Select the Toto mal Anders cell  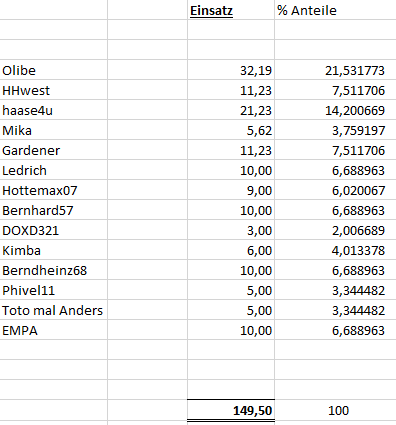tap(54, 310)
